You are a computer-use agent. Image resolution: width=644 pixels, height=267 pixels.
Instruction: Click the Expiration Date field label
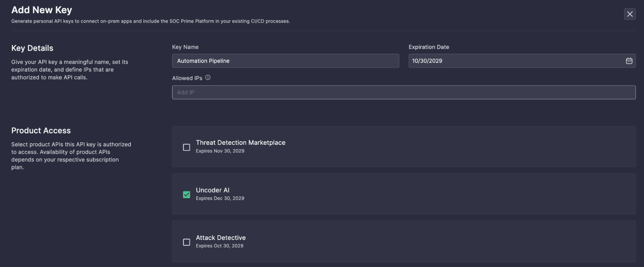click(x=428, y=47)
